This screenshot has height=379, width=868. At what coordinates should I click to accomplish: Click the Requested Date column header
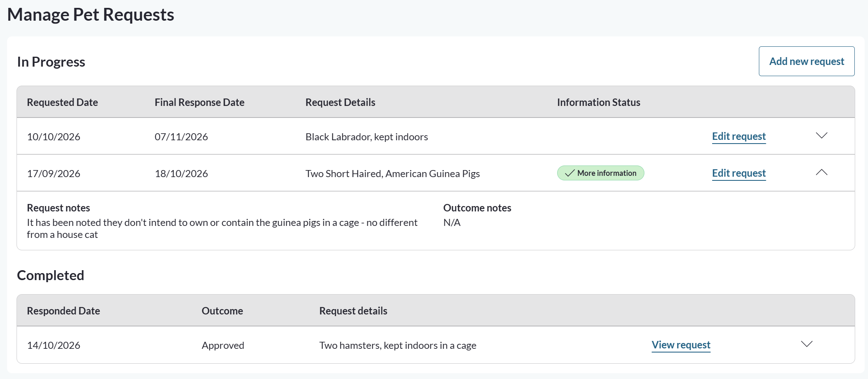click(62, 102)
